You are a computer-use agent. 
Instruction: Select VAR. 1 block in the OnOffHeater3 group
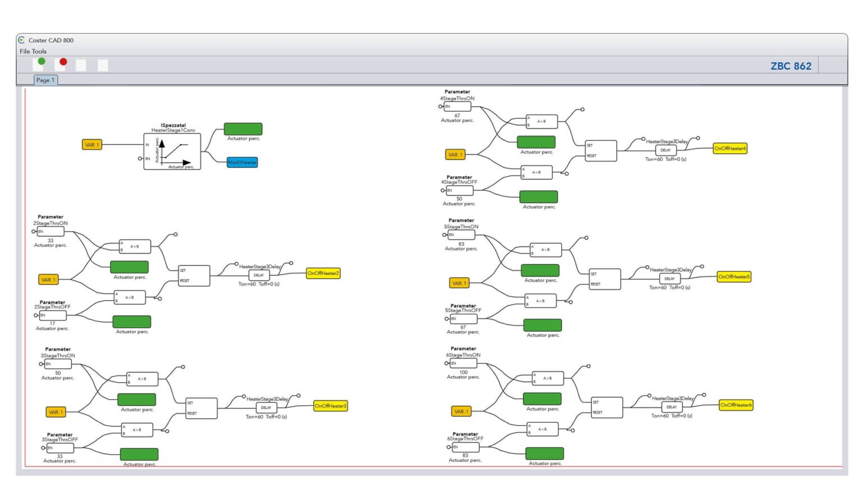pyautogui.click(x=56, y=412)
